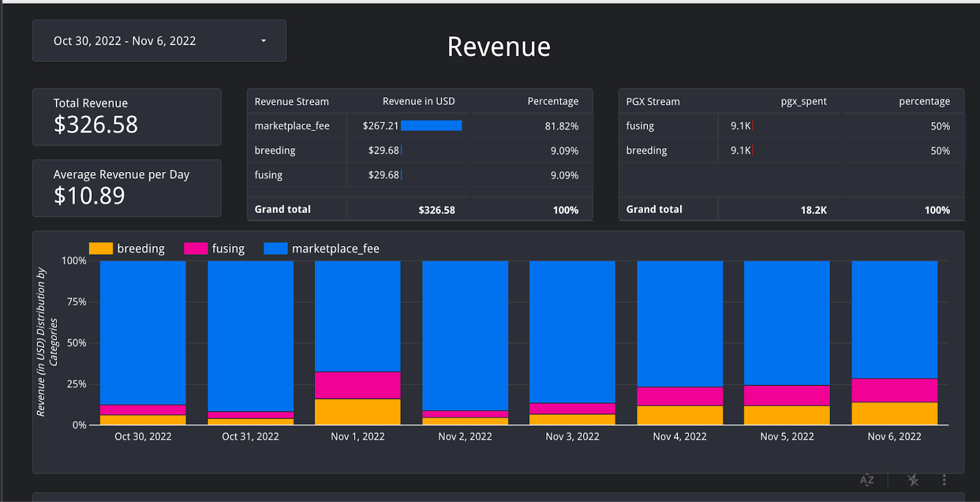The image size is (980, 502).
Task: Click orange breeding segment for Nov 6, 2022
Action: click(x=894, y=413)
